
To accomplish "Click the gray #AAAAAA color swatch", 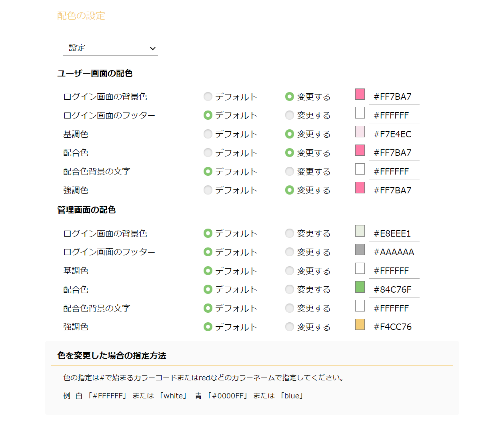I will [x=360, y=249].
